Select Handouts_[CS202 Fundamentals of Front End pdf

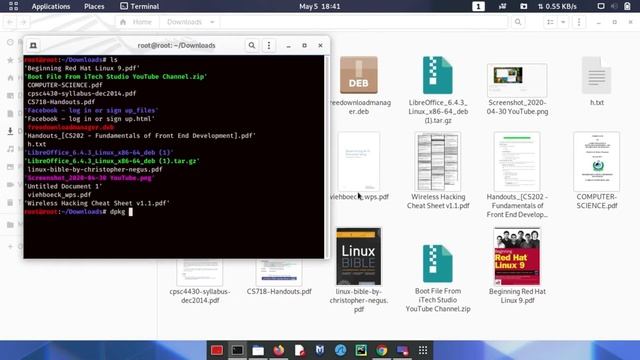click(x=517, y=162)
